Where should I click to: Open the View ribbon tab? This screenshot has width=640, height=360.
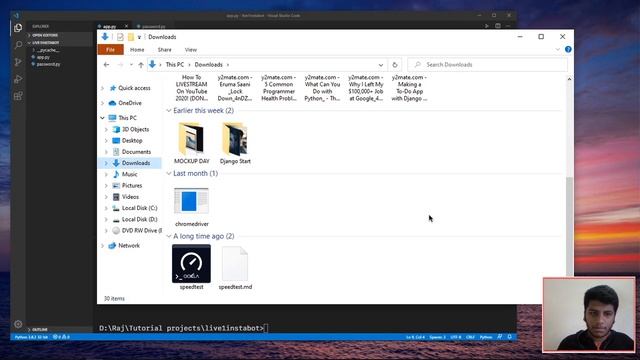click(x=191, y=49)
